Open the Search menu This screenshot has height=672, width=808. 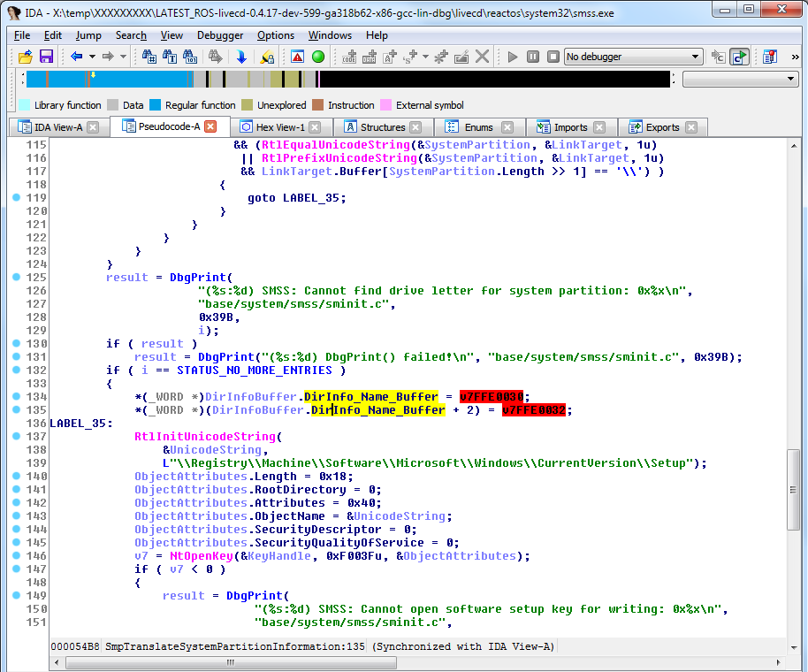coord(131,35)
